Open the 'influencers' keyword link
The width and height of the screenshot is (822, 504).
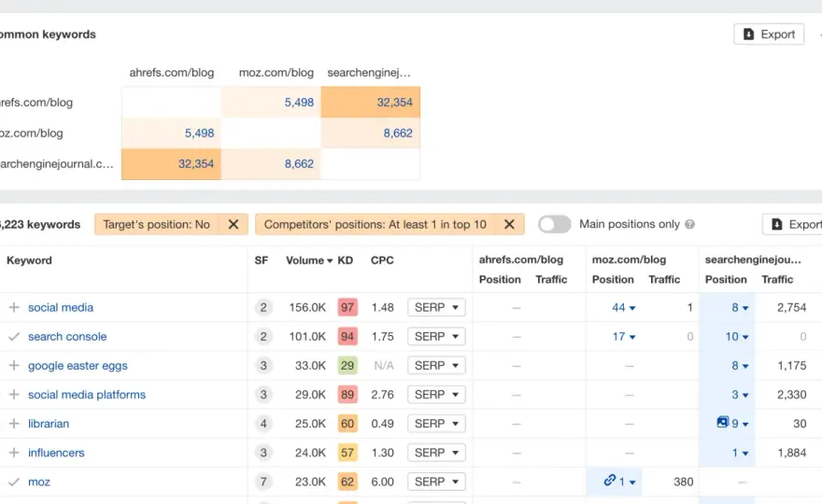click(56, 453)
